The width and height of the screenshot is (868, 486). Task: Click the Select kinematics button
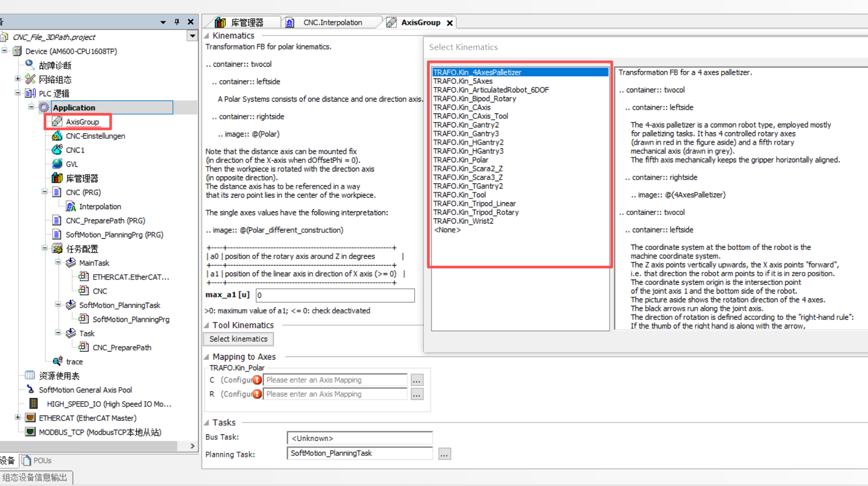tap(238, 339)
